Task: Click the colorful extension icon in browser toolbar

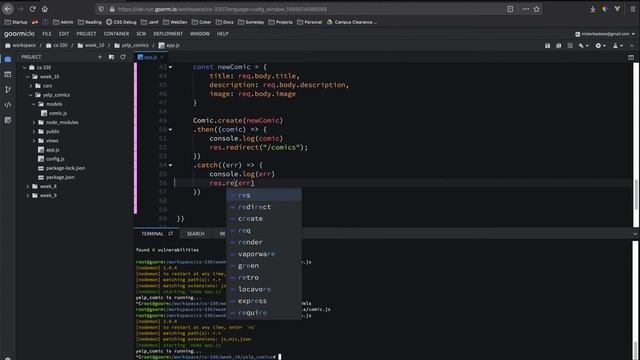Action: click(x=605, y=9)
